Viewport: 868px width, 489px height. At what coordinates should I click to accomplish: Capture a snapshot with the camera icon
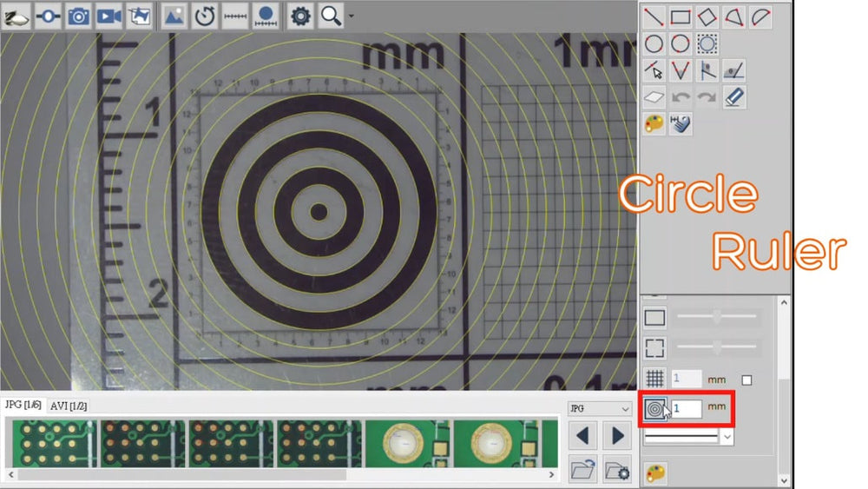[x=78, y=17]
